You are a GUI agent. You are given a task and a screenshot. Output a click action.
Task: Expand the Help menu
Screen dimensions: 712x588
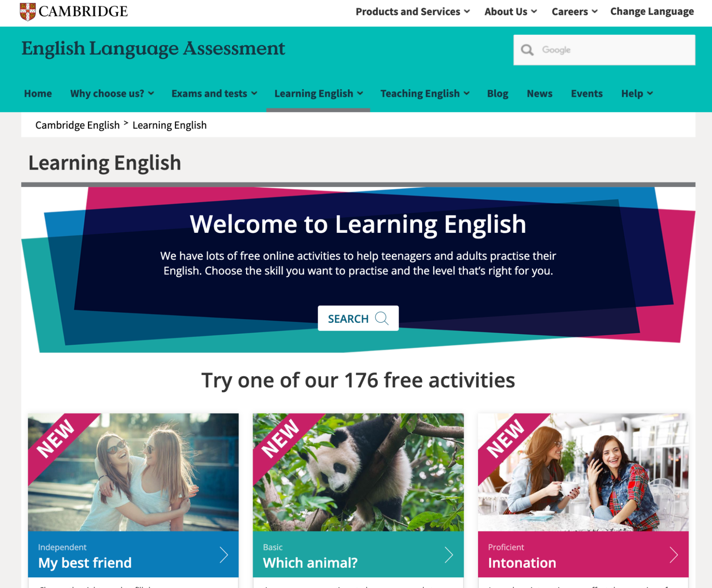(636, 94)
